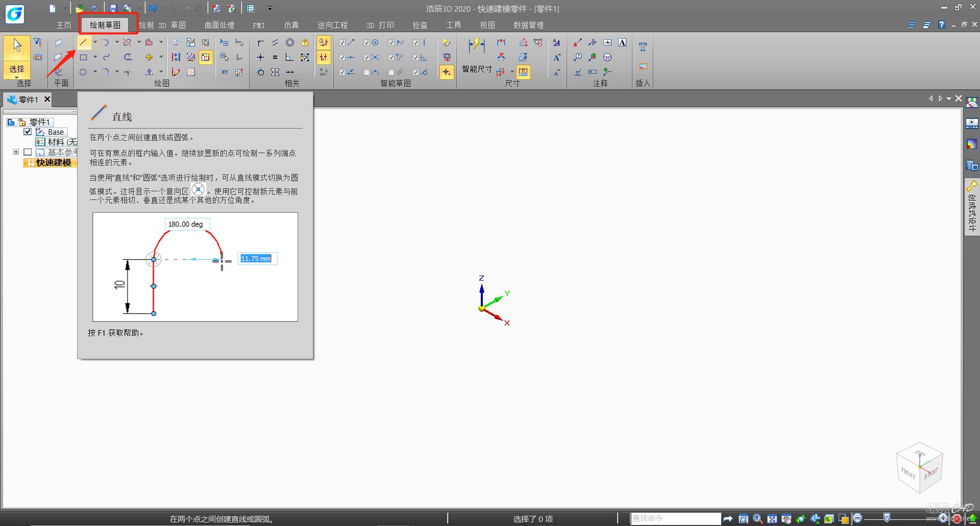The height and width of the screenshot is (526, 980).
Task: Open the 曲面处理 ribbon tab
Action: pos(219,25)
